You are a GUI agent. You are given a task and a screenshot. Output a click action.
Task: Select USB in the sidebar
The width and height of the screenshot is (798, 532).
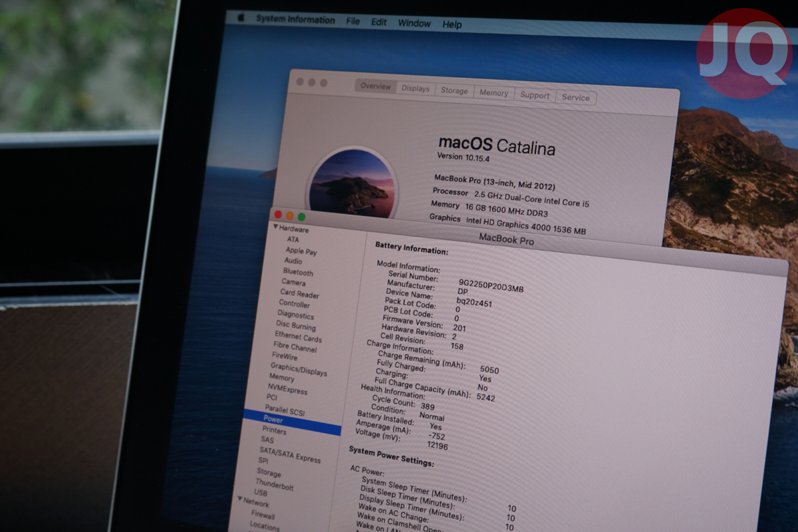[261, 493]
